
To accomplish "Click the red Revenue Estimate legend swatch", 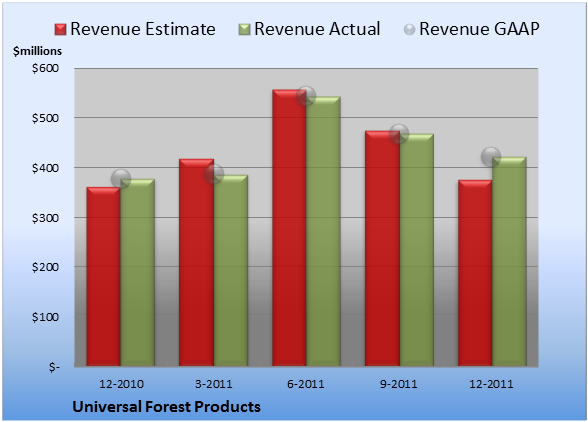I will pyautogui.click(x=60, y=30).
